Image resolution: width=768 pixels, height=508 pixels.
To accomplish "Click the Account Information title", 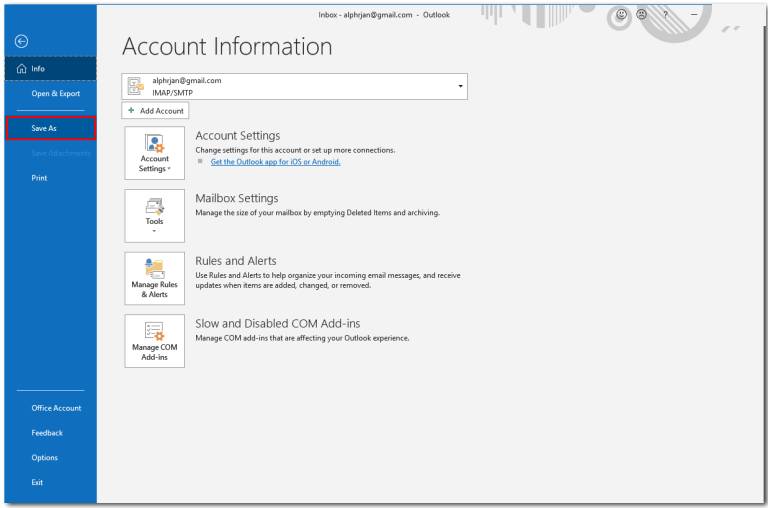I will point(227,47).
